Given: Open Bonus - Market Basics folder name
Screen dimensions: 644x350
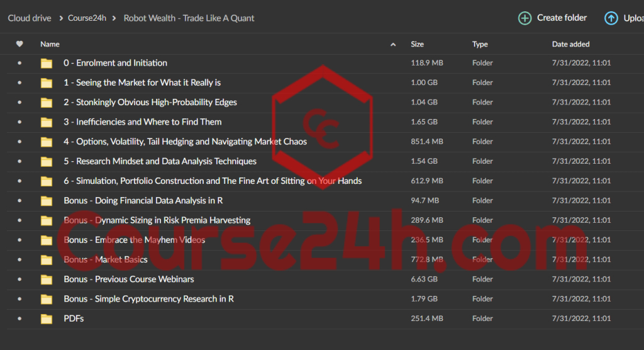Looking at the screenshot, I should (106, 259).
